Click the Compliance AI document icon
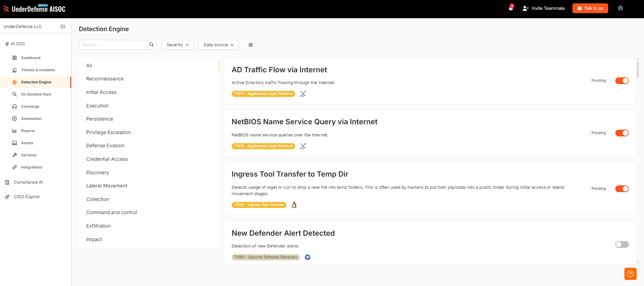The height and width of the screenshot is (286, 644). 7,182
